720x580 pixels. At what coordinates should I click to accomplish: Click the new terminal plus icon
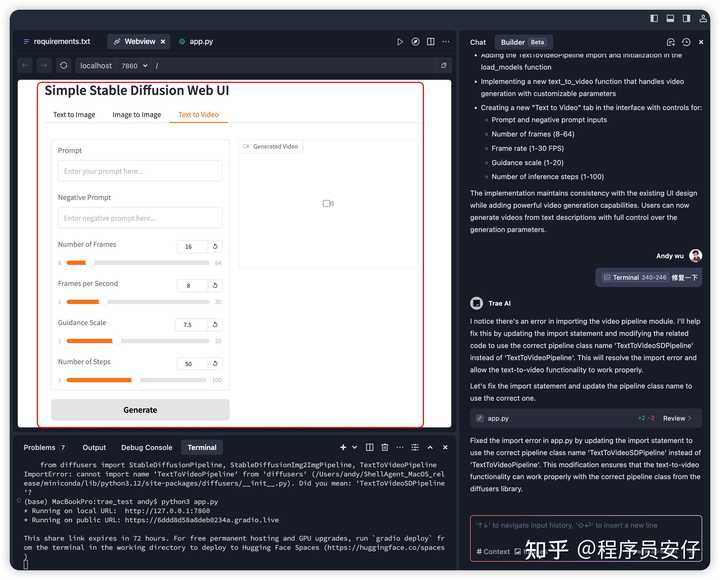tap(343, 447)
